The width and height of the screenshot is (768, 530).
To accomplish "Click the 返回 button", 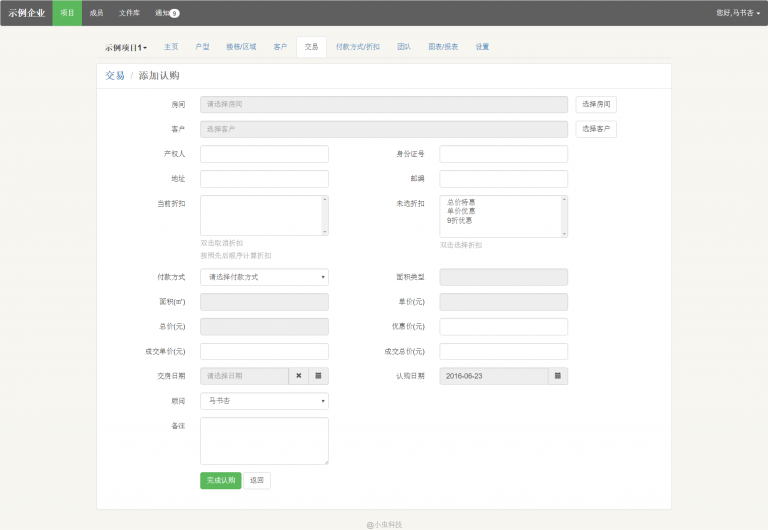I will tap(257, 480).
